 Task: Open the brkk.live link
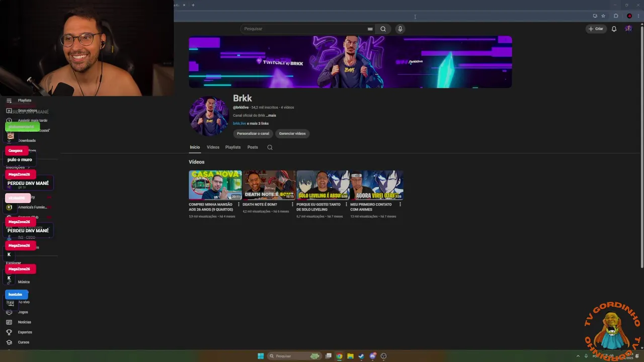pyautogui.click(x=239, y=124)
